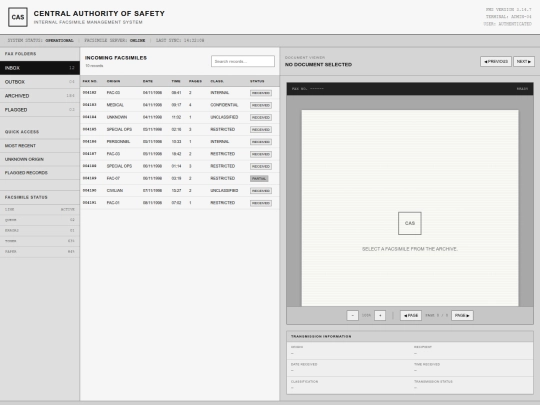Sort table by Origin column
The width and height of the screenshot is (540, 405).
click(113, 81)
